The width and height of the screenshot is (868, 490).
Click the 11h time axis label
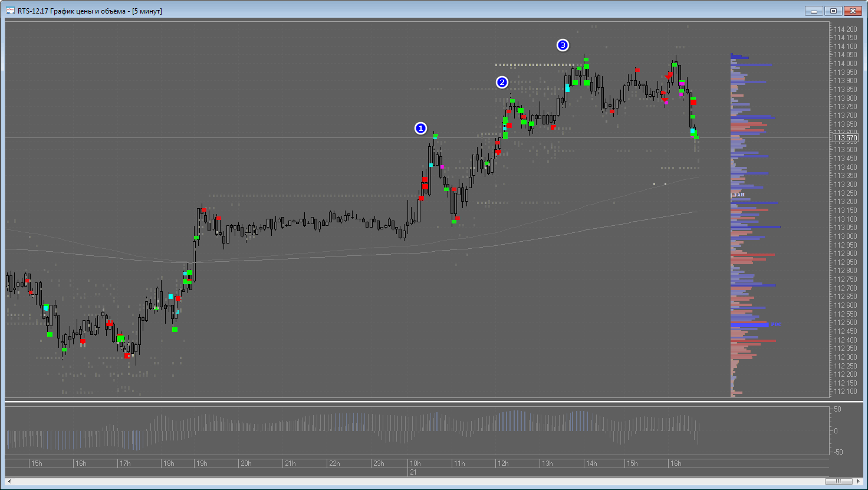(x=459, y=463)
